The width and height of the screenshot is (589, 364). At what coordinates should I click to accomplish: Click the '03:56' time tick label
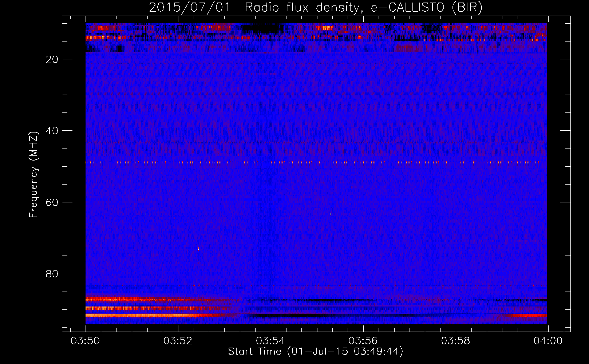click(363, 341)
